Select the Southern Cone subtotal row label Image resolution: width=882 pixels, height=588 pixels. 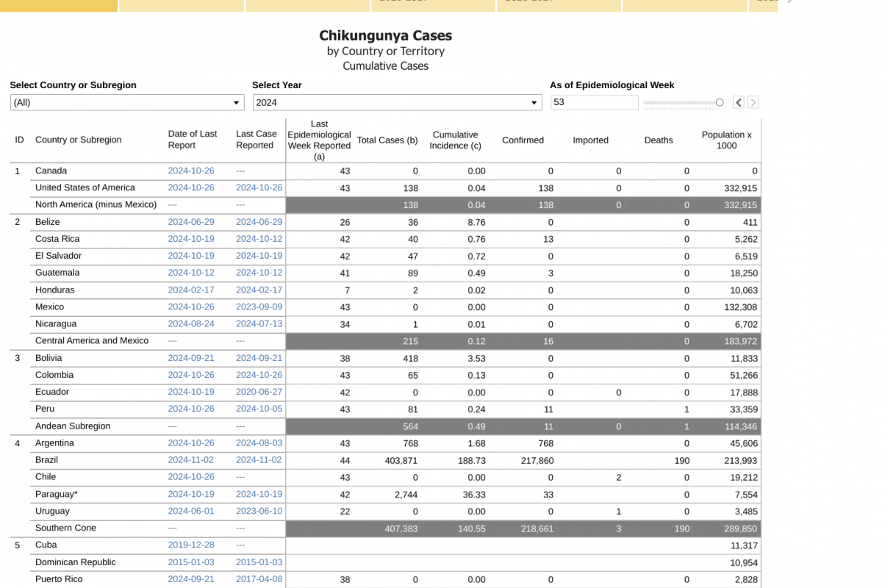(65, 528)
